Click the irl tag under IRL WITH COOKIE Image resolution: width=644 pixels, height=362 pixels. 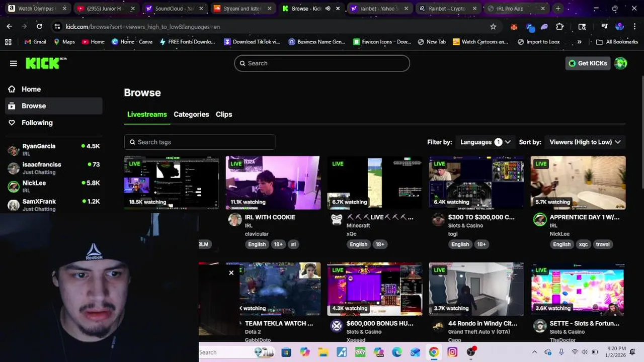(293, 244)
